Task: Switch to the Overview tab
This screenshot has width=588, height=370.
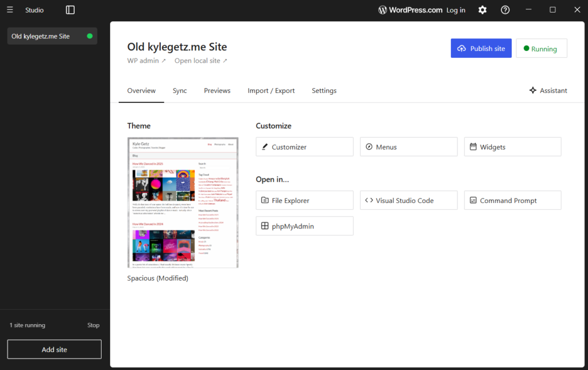Action: pyautogui.click(x=141, y=91)
